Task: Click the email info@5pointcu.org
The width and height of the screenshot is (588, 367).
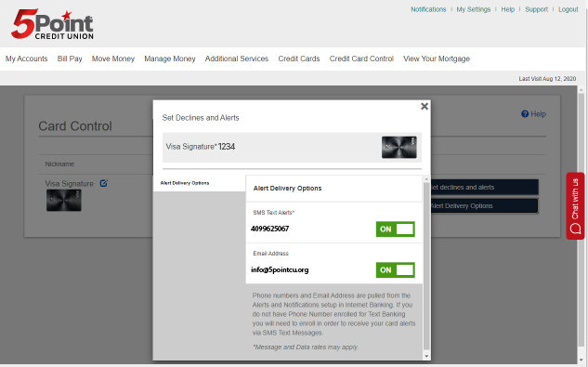Action: click(x=280, y=269)
